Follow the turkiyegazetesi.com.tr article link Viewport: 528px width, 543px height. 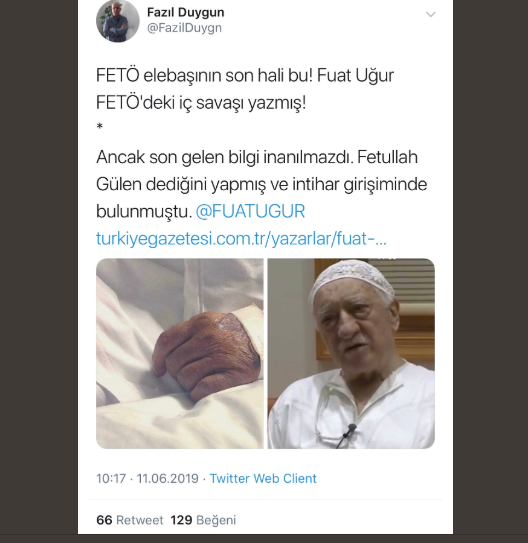[x=241, y=239]
